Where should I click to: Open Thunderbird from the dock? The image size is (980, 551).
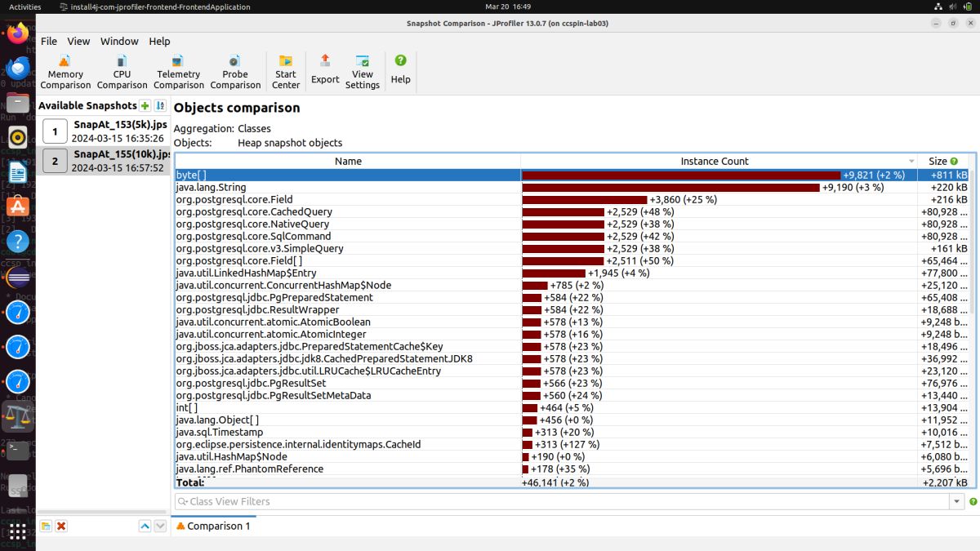[x=18, y=69]
